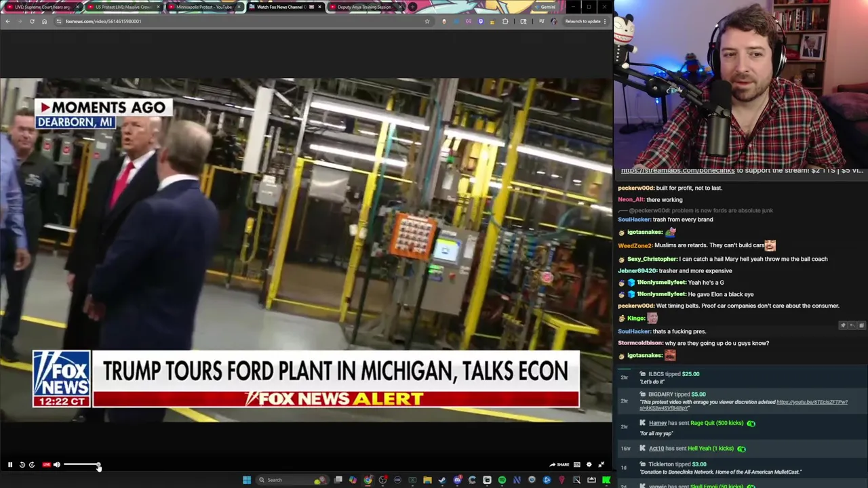Open the Windows Start menu
The image size is (868, 488).
pos(247,480)
